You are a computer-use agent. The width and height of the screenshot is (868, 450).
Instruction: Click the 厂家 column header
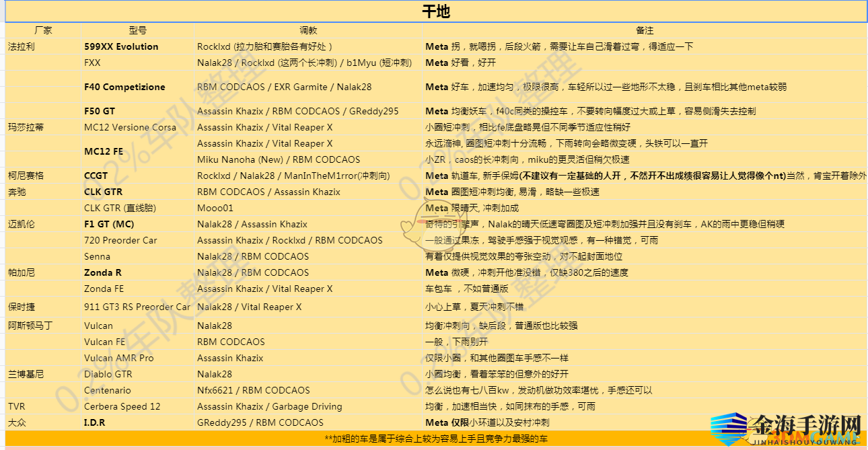tap(43, 31)
